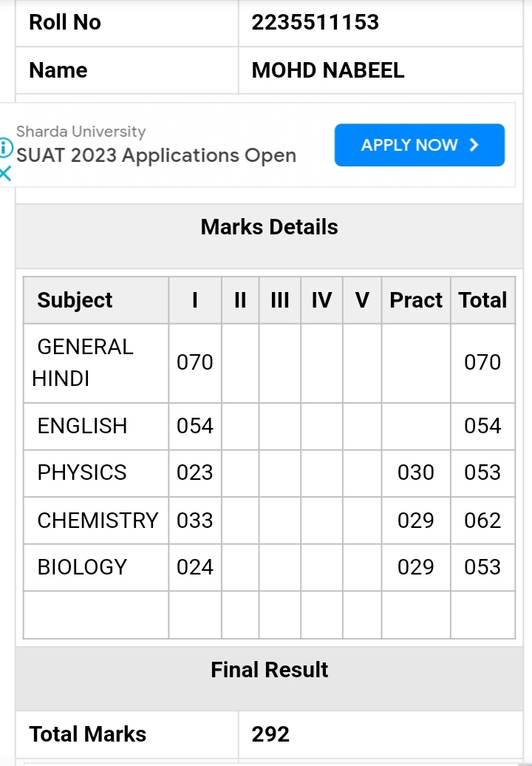Select the roll number 2235511153
Screen dimensions: 532x766
pos(316,22)
